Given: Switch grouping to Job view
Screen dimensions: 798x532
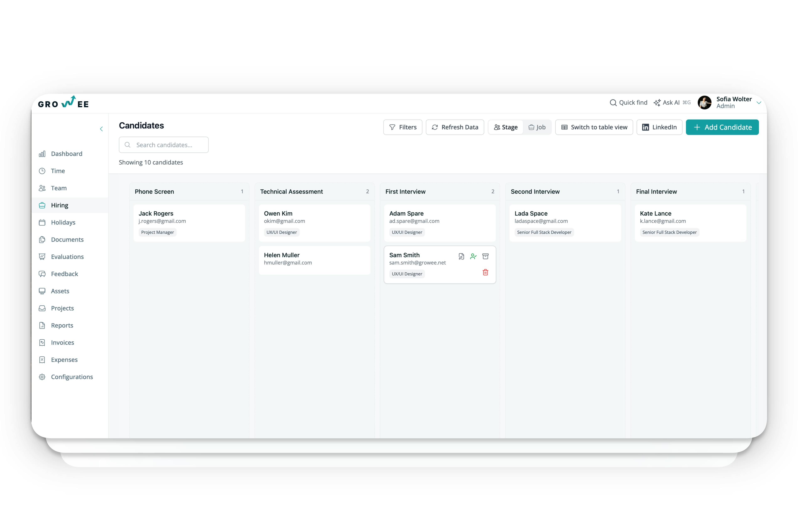Looking at the screenshot, I should (537, 127).
